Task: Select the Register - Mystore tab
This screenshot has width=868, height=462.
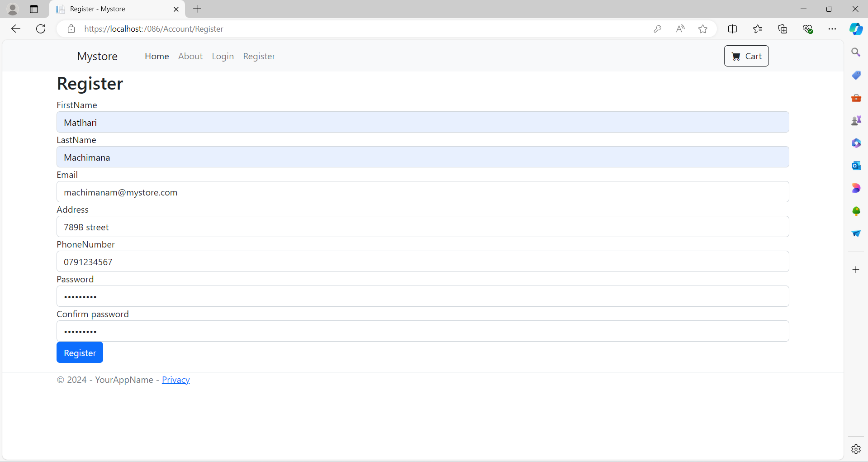Action: pyautogui.click(x=117, y=10)
